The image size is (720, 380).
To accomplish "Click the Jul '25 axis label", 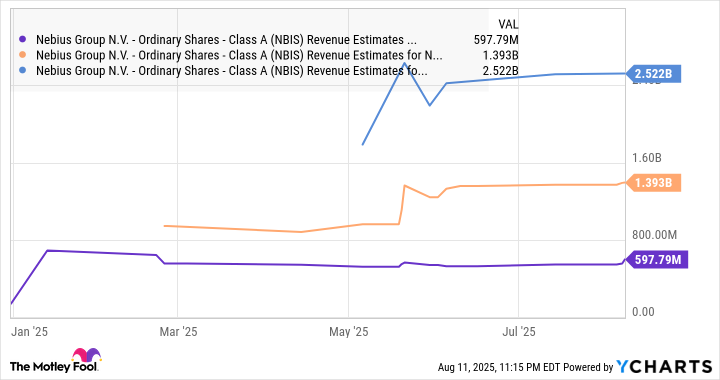I will click(x=519, y=332).
